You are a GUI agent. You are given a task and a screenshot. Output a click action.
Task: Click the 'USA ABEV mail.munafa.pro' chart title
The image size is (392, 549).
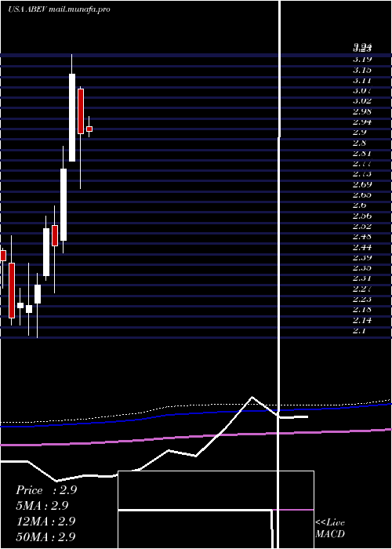tap(59, 9)
